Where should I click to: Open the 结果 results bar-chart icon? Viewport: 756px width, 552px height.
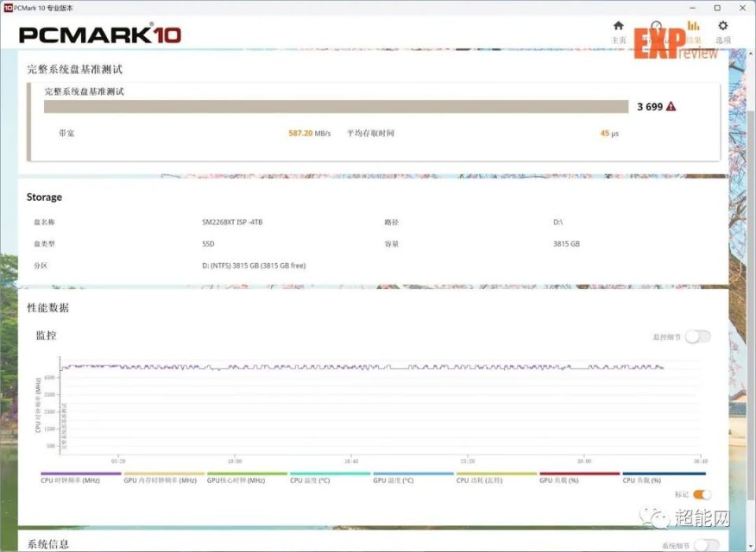click(693, 26)
